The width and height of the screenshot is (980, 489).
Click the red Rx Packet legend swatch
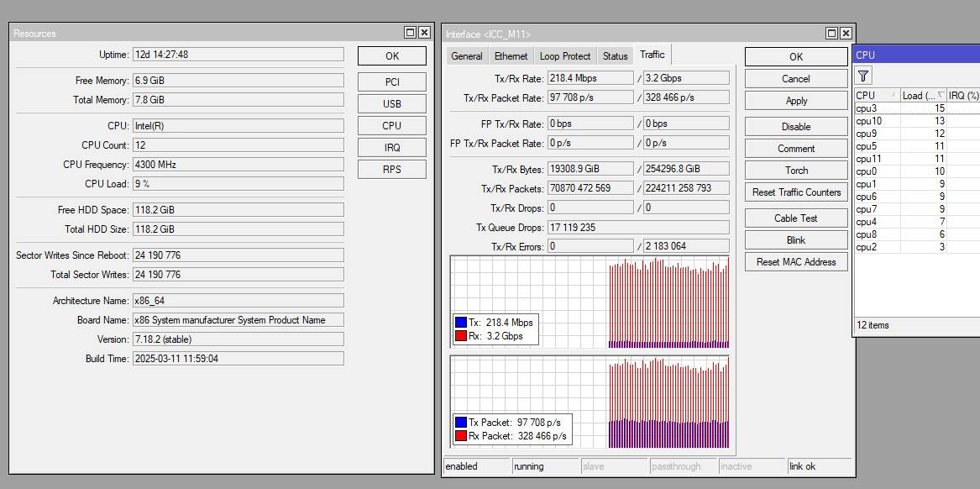tap(461, 436)
